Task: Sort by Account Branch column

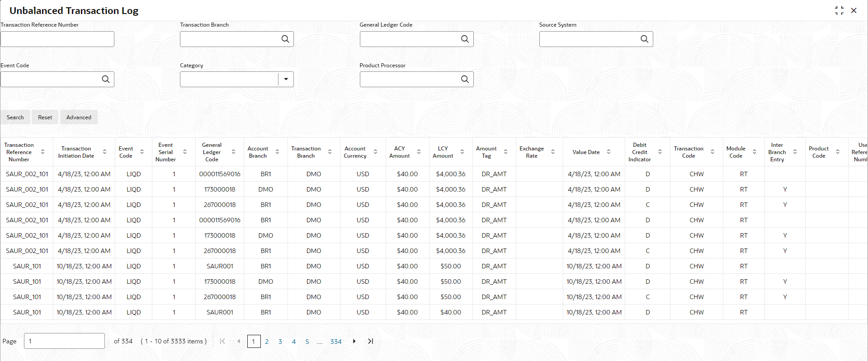Action: click(x=278, y=152)
